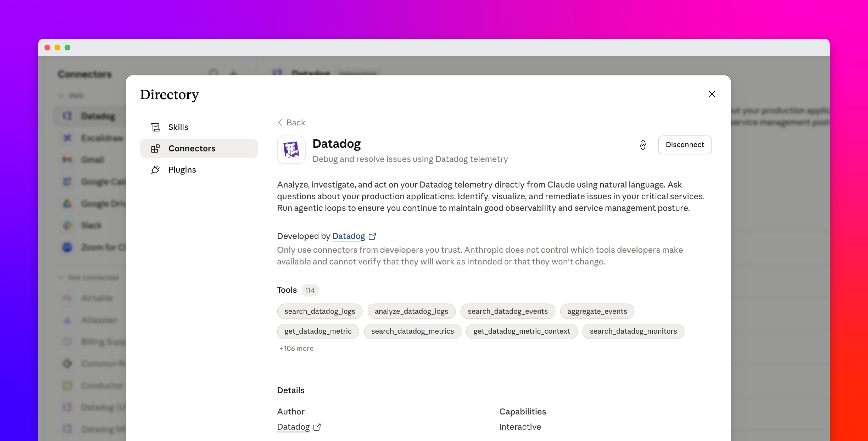Click the Interactive capability text

[520, 427]
